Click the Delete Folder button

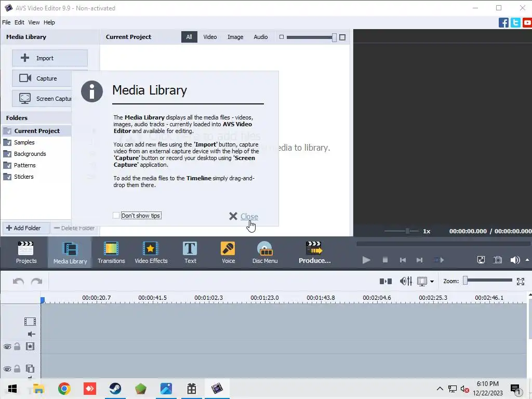click(x=74, y=228)
